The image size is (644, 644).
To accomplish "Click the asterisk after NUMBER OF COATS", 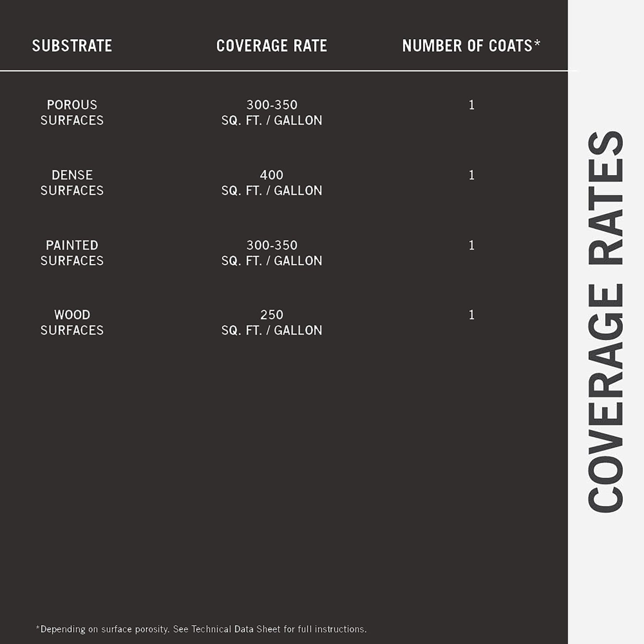I will click(x=537, y=43).
